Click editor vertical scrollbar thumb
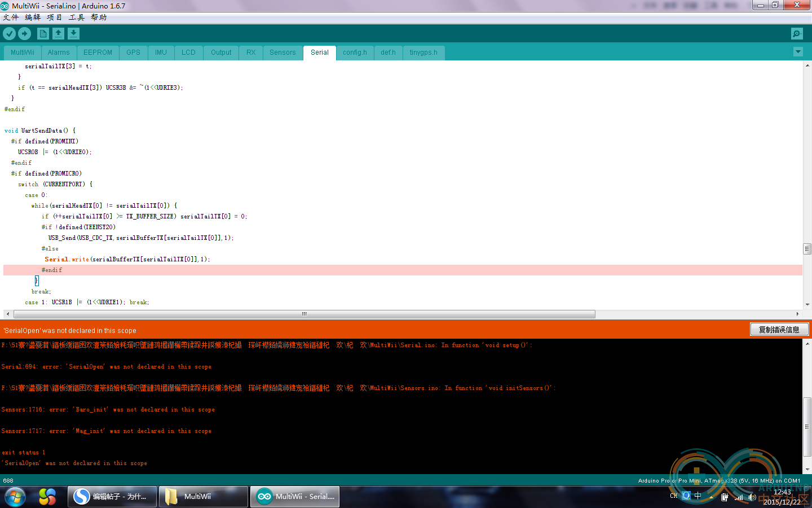The width and height of the screenshot is (812, 508). pos(807,249)
